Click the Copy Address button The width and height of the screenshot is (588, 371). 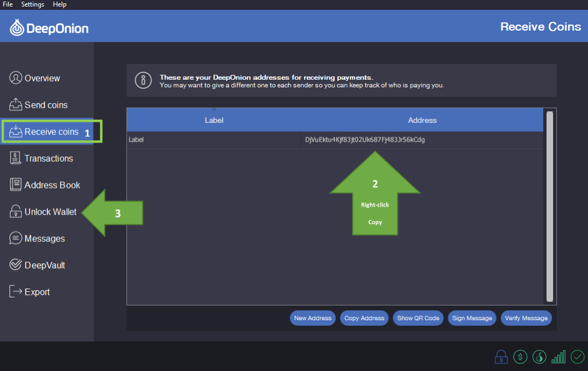tap(364, 318)
